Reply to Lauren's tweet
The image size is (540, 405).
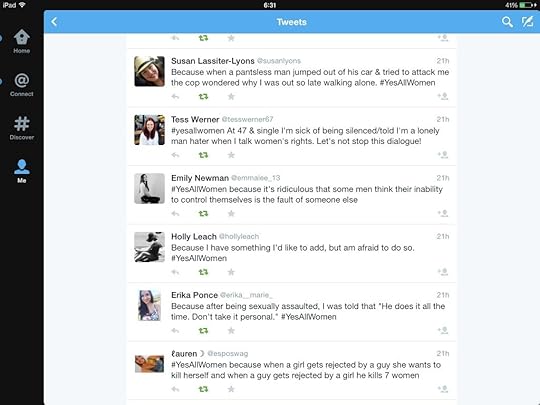[x=175, y=390]
